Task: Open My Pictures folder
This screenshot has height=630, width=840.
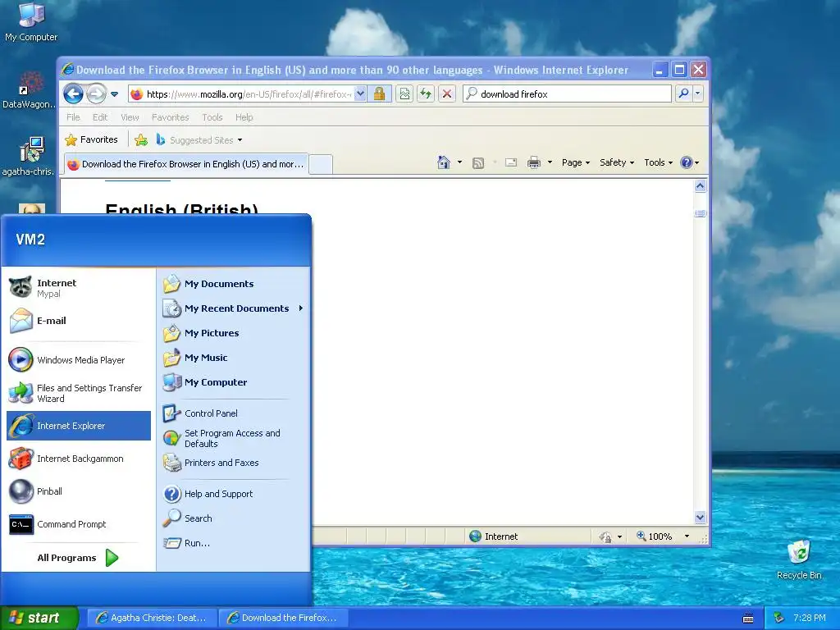Action: [234, 333]
